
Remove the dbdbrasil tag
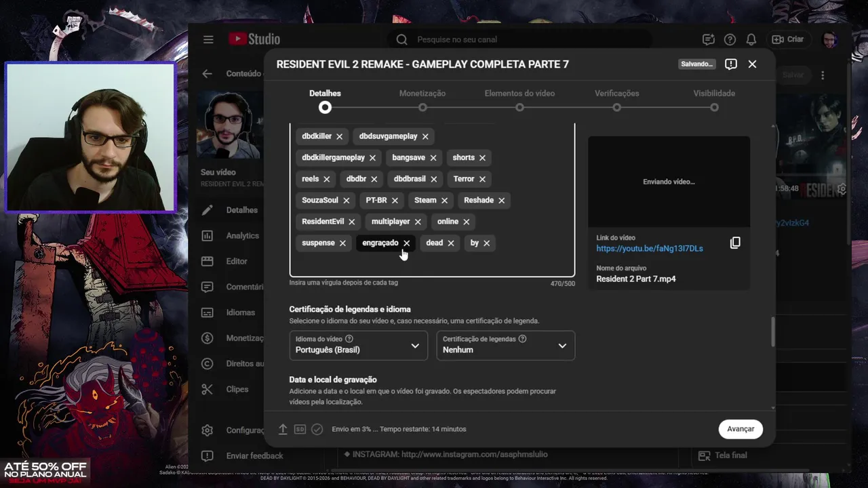pyautogui.click(x=434, y=179)
